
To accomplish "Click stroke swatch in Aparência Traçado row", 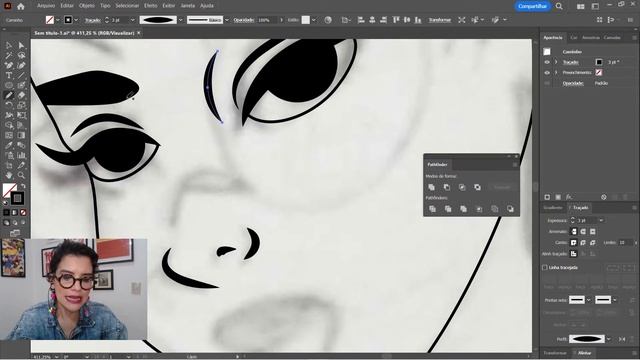I will (x=599, y=62).
